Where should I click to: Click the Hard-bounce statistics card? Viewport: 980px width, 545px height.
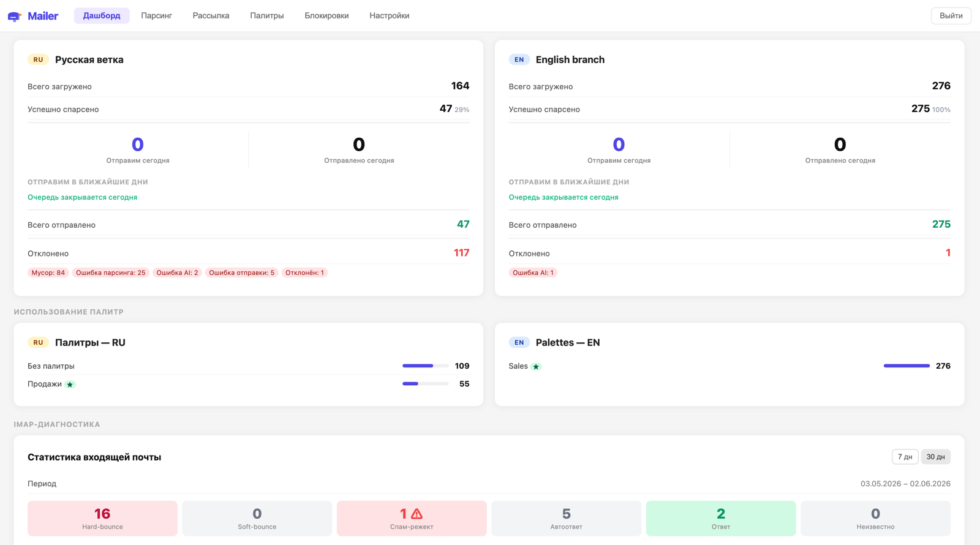click(102, 518)
